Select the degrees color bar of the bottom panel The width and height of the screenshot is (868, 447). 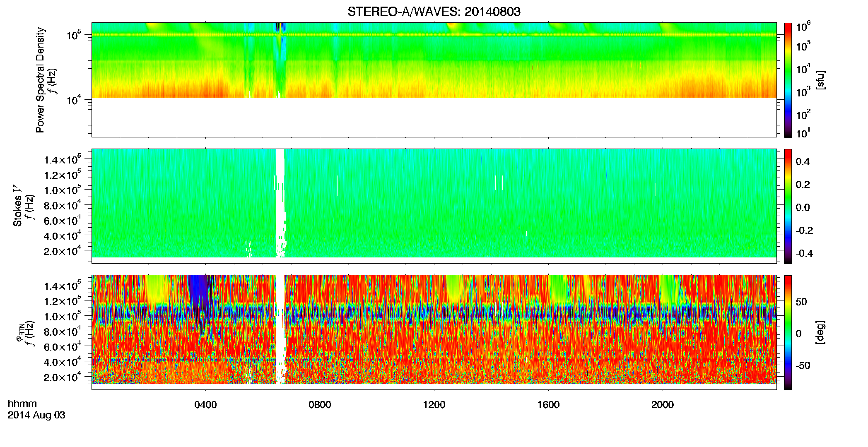click(788, 332)
